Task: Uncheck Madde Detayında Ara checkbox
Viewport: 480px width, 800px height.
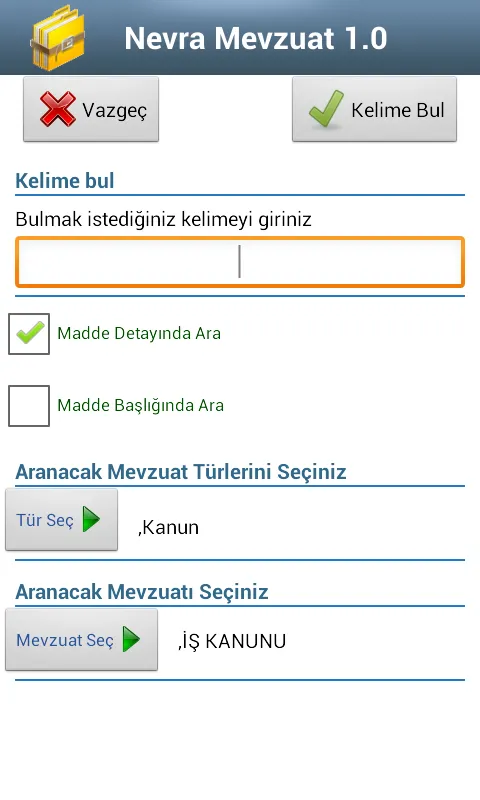Action: pos(29,334)
